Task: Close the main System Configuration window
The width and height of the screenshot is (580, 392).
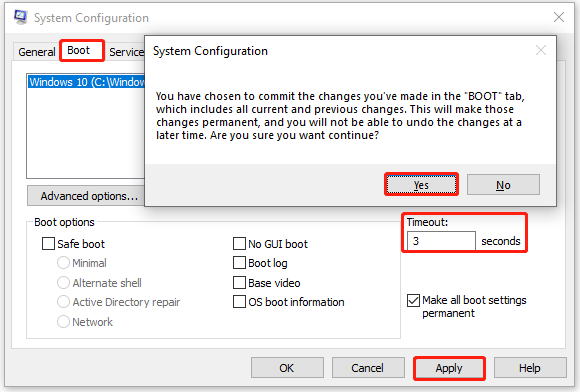Action: pyautogui.click(x=559, y=17)
